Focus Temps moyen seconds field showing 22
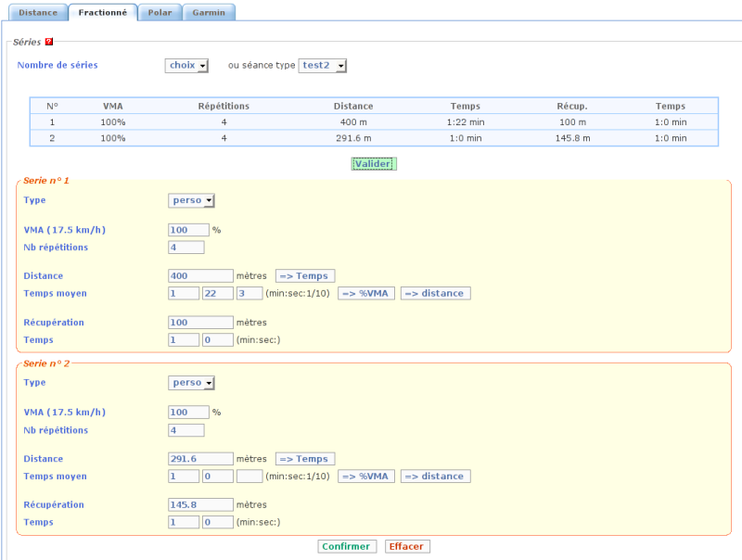Screen dimensions: 742x560 point(218,293)
